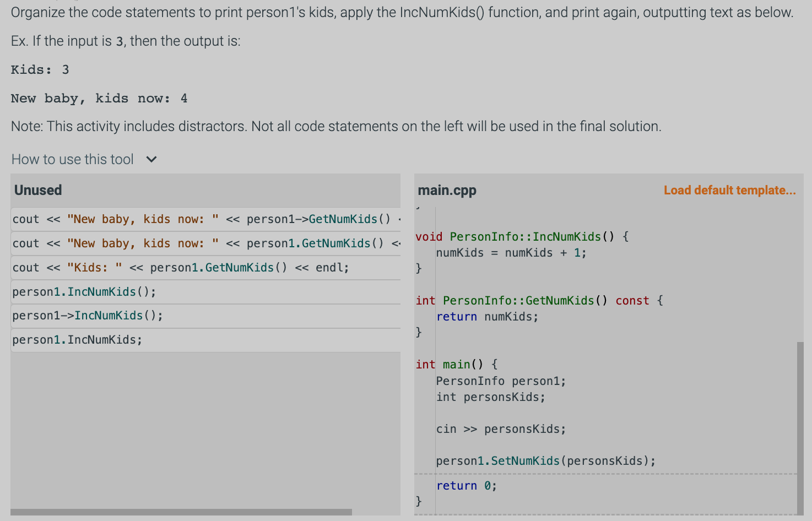Screen dimensions: 812x521
Task: Pick the person1->IncNumKids(); code block
Action: pos(205,316)
